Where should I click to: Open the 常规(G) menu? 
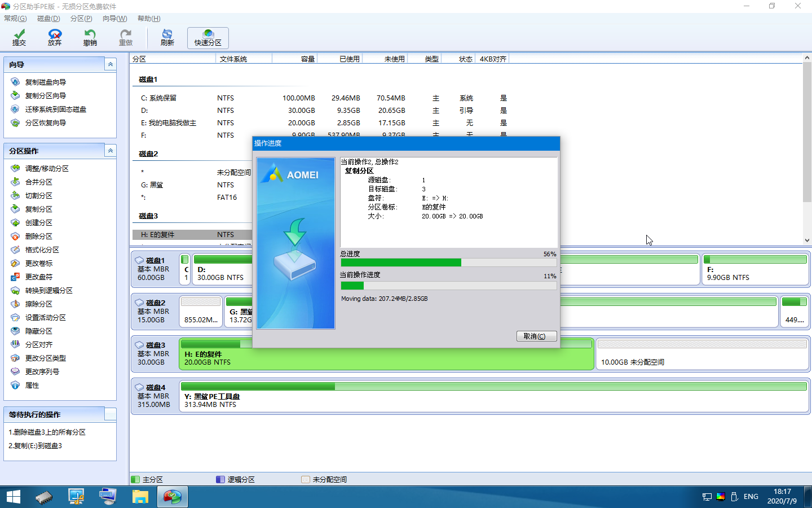click(15, 19)
